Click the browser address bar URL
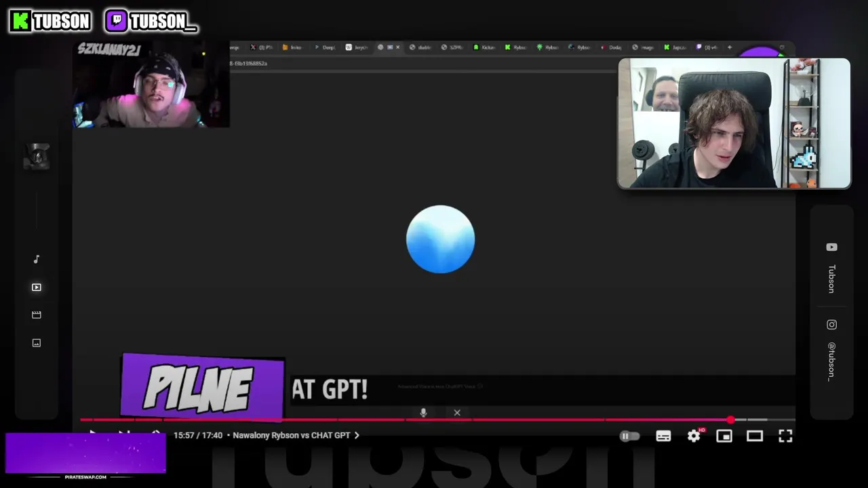 248,63
